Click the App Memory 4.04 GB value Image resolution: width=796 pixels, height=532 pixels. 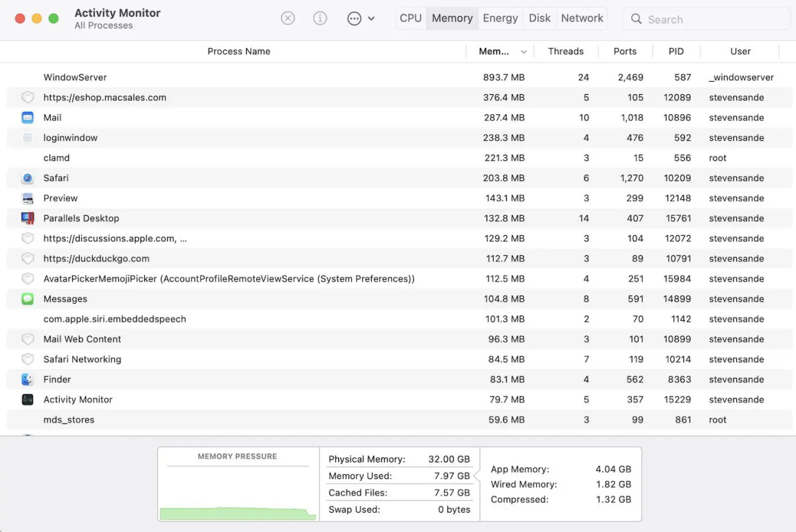tap(613, 469)
